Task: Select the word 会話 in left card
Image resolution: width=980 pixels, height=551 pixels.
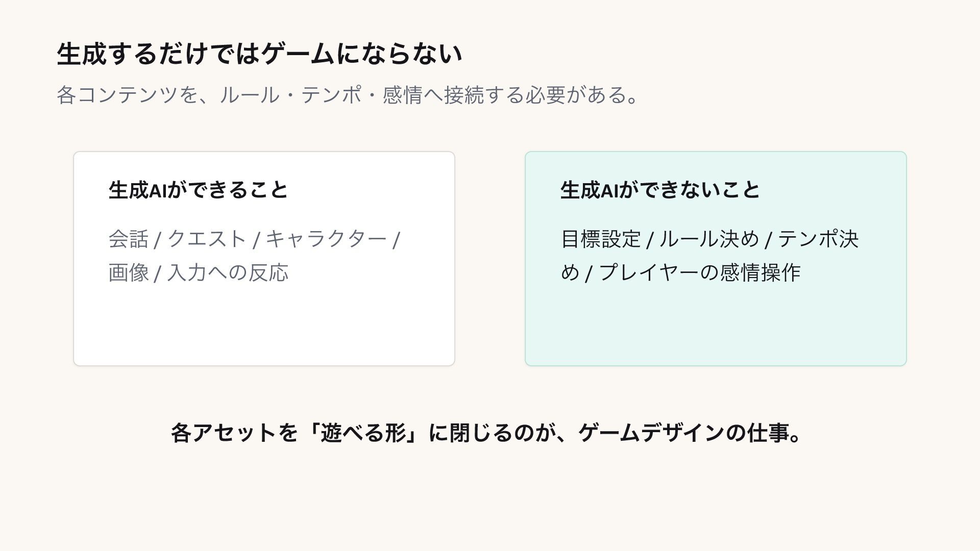Action: 129,239
